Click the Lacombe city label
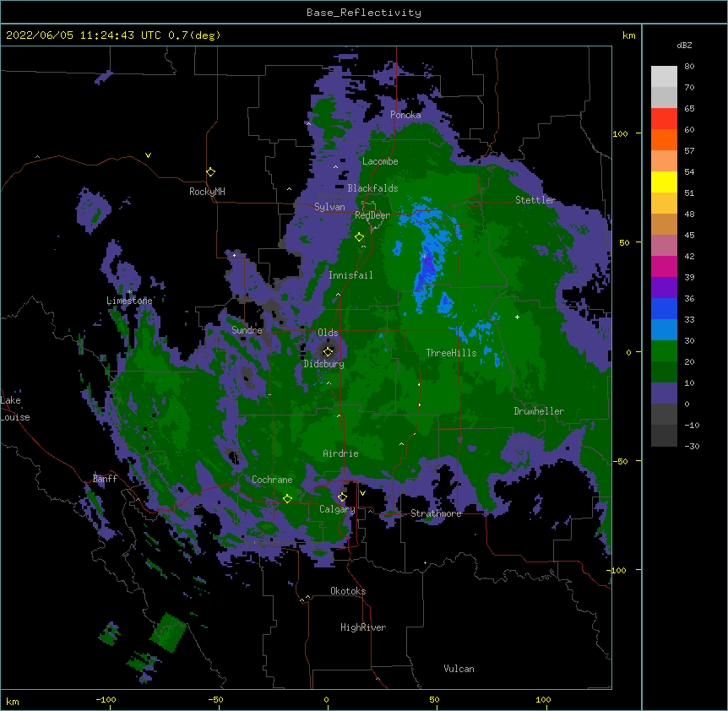The width and height of the screenshot is (728, 711). pos(380,161)
